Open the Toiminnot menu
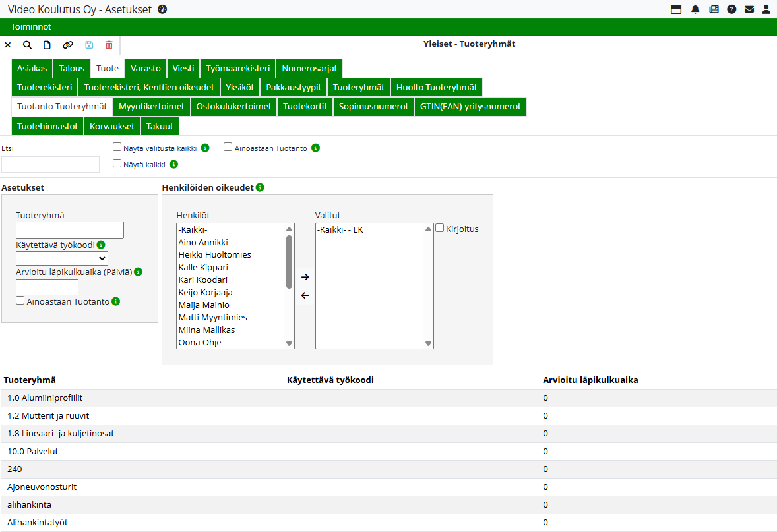The height and width of the screenshot is (532, 777). click(31, 27)
